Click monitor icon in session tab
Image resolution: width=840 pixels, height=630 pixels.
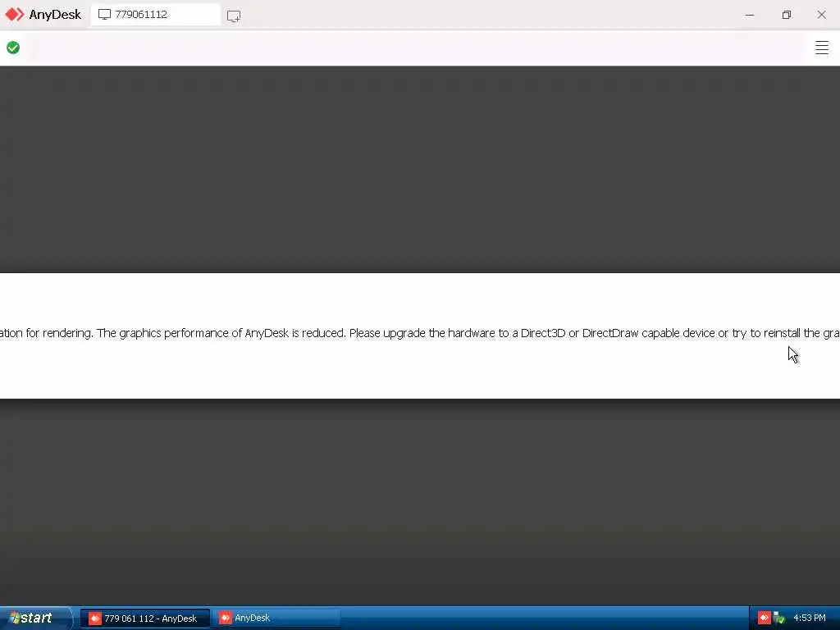click(x=104, y=15)
